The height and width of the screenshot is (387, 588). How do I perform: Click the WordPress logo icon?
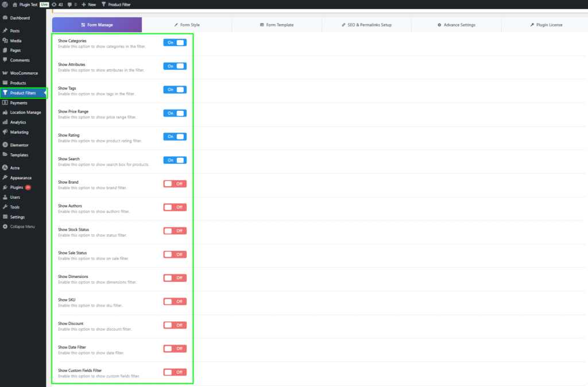(x=5, y=4)
